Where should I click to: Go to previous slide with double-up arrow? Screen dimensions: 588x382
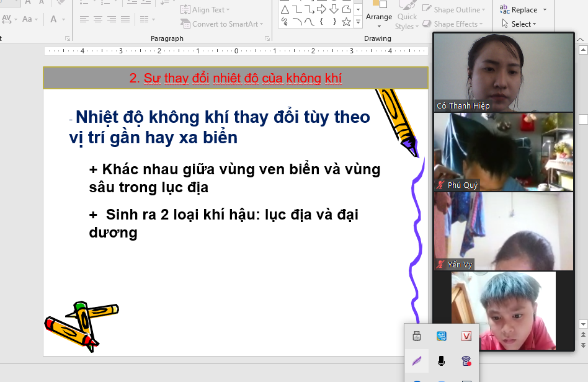(x=583, y=334)
